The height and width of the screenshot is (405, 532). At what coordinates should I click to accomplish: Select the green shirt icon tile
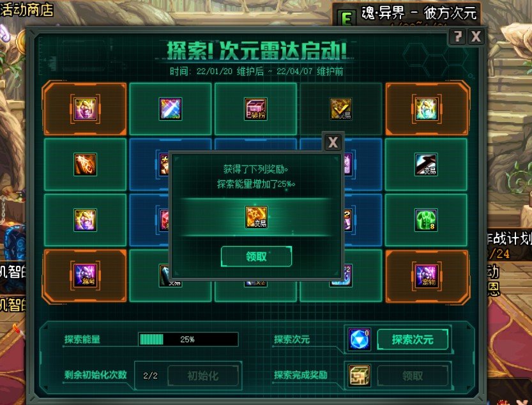pyautogui.click(x=426, y=220)
